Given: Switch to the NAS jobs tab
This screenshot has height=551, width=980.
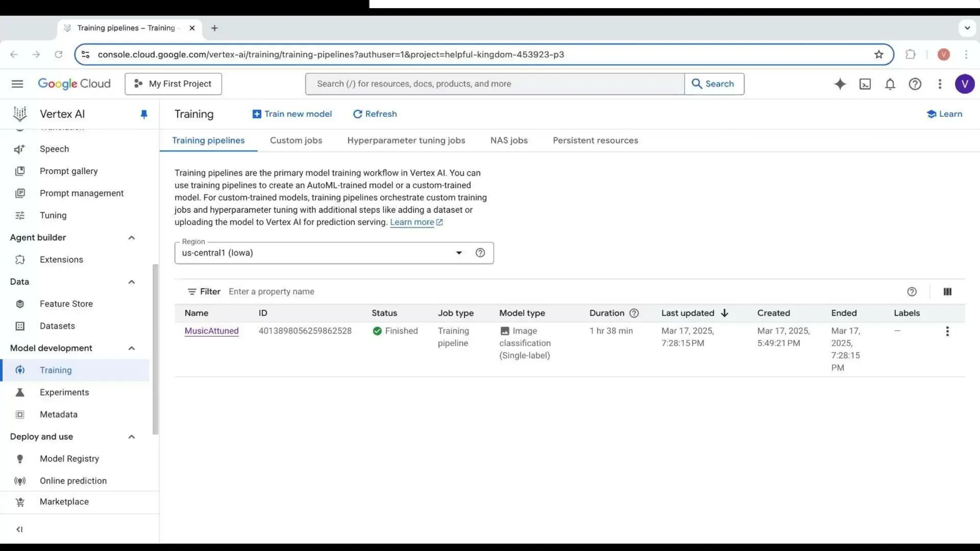Looking at the screenshot, I should coord(509,140).
